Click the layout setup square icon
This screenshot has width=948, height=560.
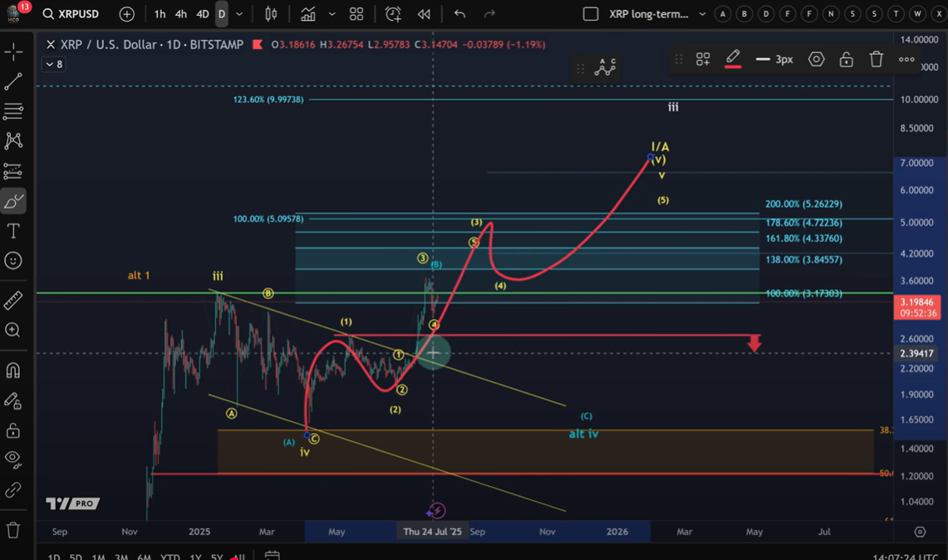[591, 14]
